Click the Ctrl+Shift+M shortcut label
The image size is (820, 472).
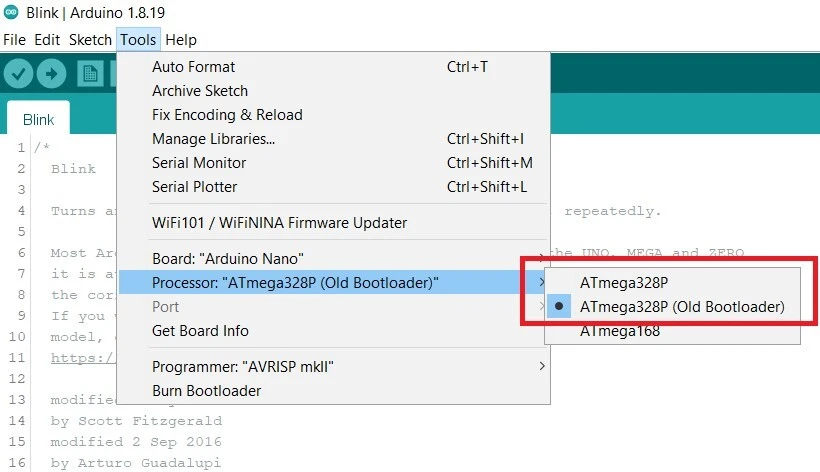pos(489,163)
